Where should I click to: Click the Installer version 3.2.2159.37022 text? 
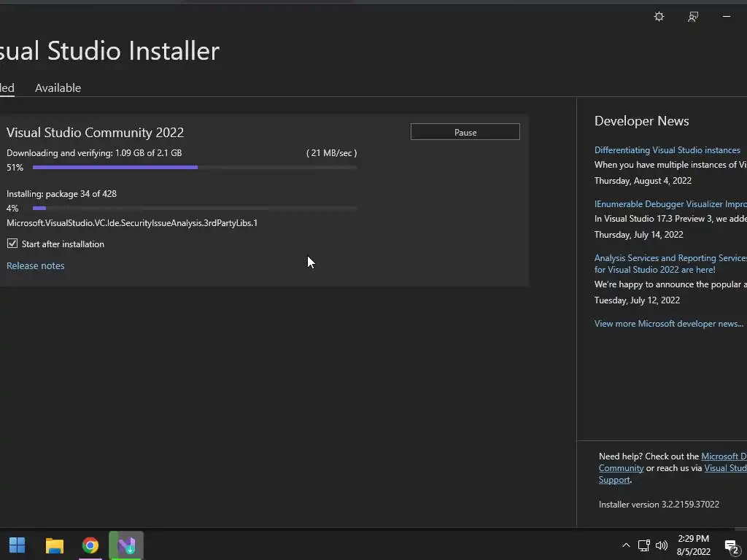[659, 505]
